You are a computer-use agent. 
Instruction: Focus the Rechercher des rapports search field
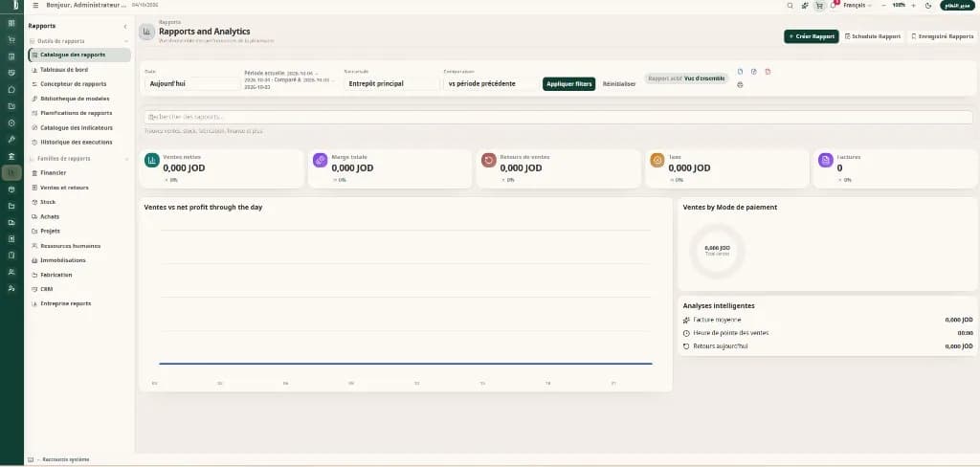[x=558, y=117]
